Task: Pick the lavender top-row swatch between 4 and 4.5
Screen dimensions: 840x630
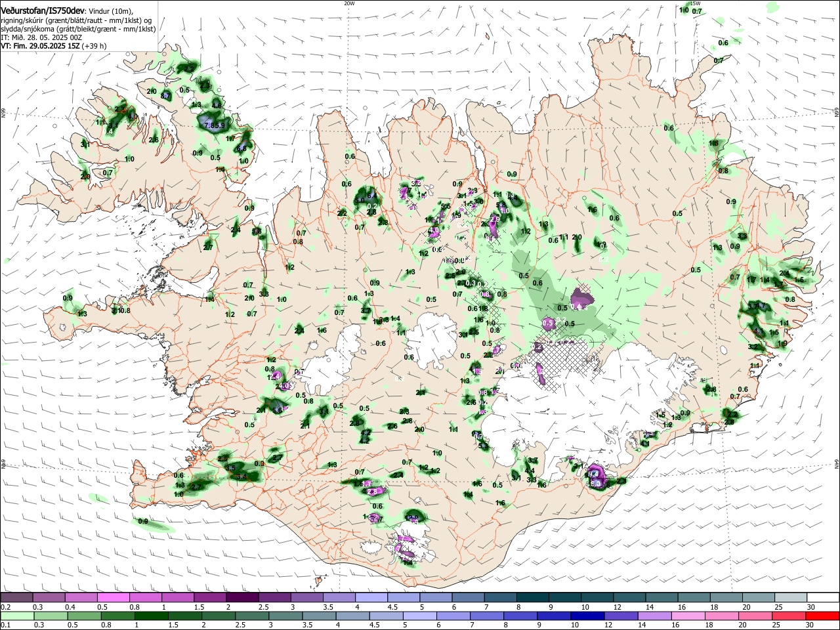Action: [371, 598]
